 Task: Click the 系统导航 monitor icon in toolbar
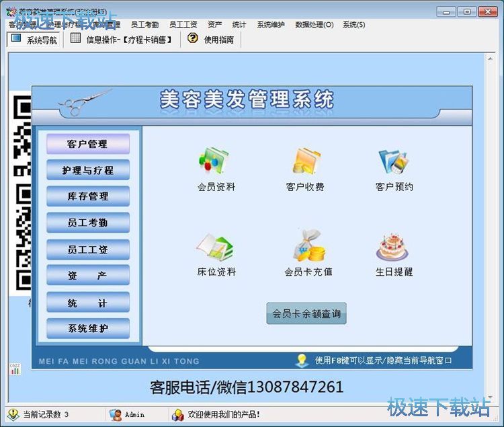pyautogui.click(x=15, y=38)
